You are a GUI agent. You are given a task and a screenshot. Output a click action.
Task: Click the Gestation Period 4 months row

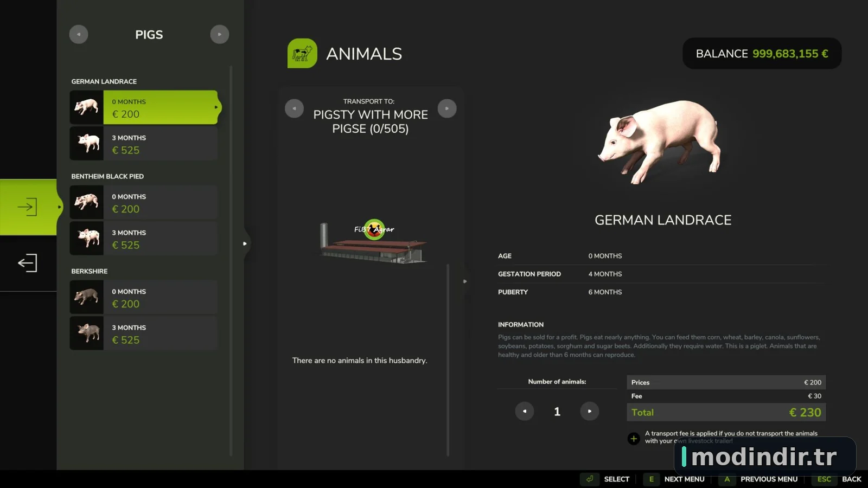click(662, 274)
